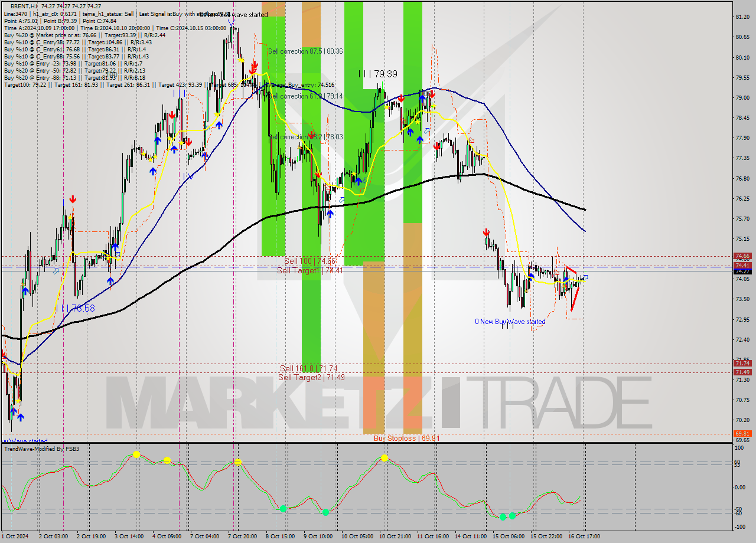Select the '0 New Buy Wave started' annotation
The width and height of the screenshot is (756, 543).
point(510,322)
